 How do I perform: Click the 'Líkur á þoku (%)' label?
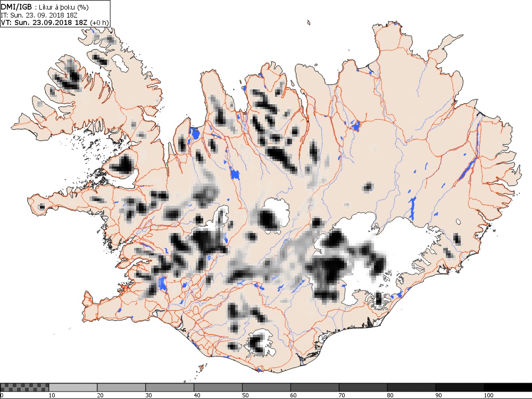point(63,7)
